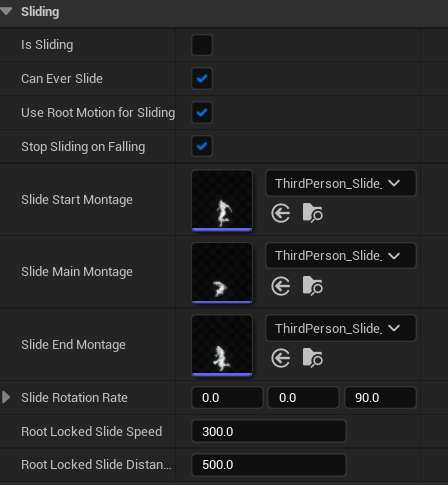Collapse the Sliding category
Viewport: 448px width, 485px height.
point(6,12)
